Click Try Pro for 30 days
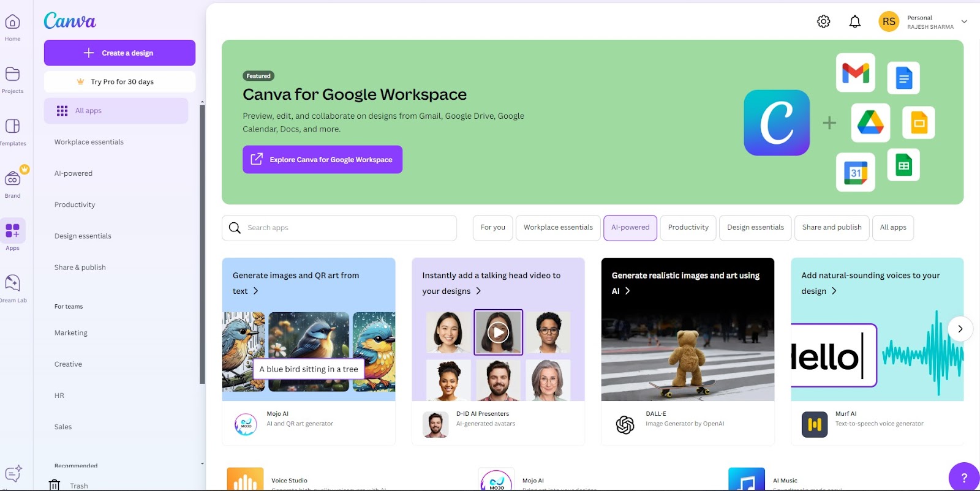This screenshot has width=980, height=491. point(119,81)
